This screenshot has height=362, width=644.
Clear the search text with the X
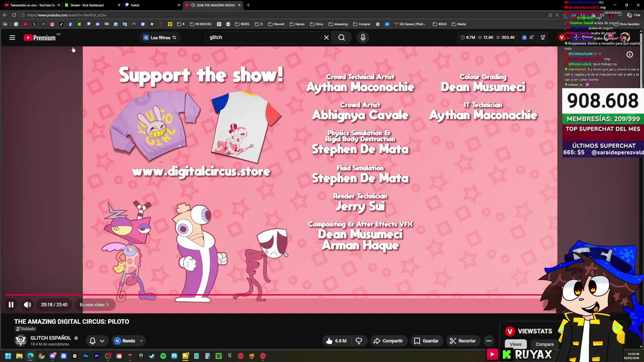tap(327, 37)
